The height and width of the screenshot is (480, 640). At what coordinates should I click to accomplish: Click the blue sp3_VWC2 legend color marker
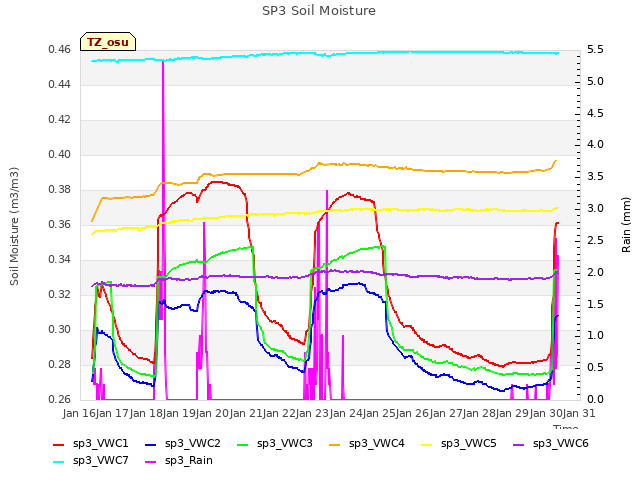pyautogui.click(x=151, y=445)
